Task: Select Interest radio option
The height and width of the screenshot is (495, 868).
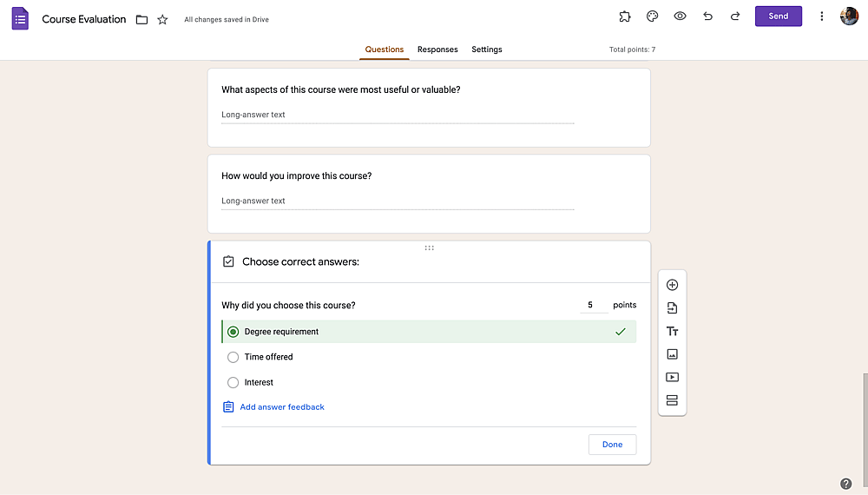Action: point(233,383)
